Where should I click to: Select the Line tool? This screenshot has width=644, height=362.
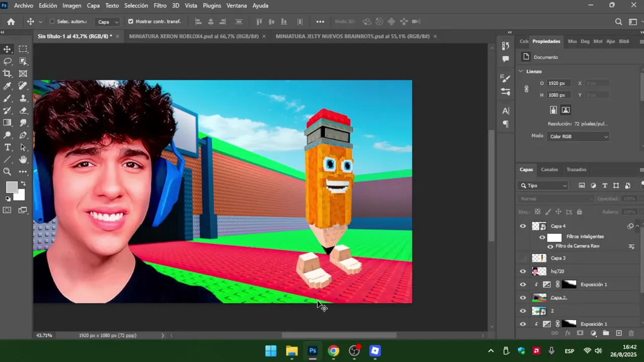tap(7, 160)
